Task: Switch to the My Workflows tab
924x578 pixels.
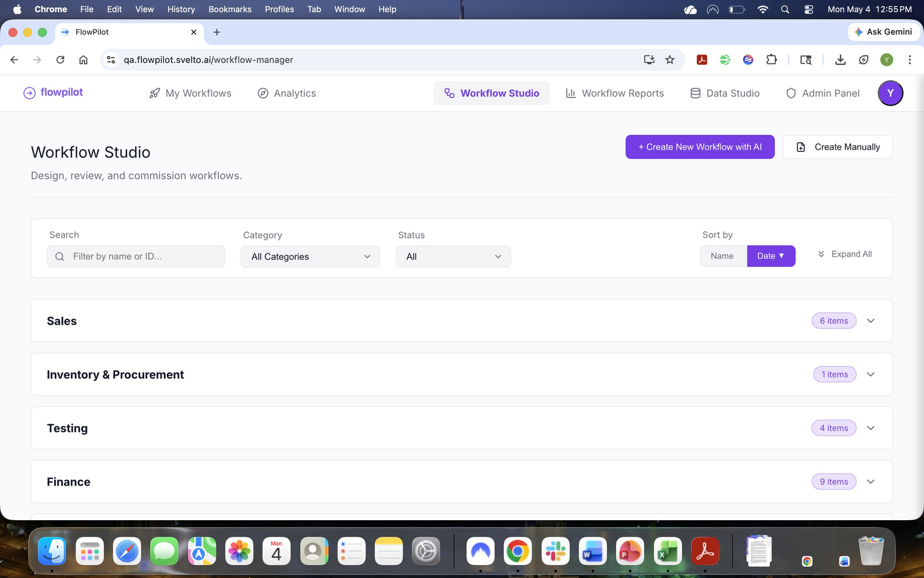Action: tap(190, 93)
